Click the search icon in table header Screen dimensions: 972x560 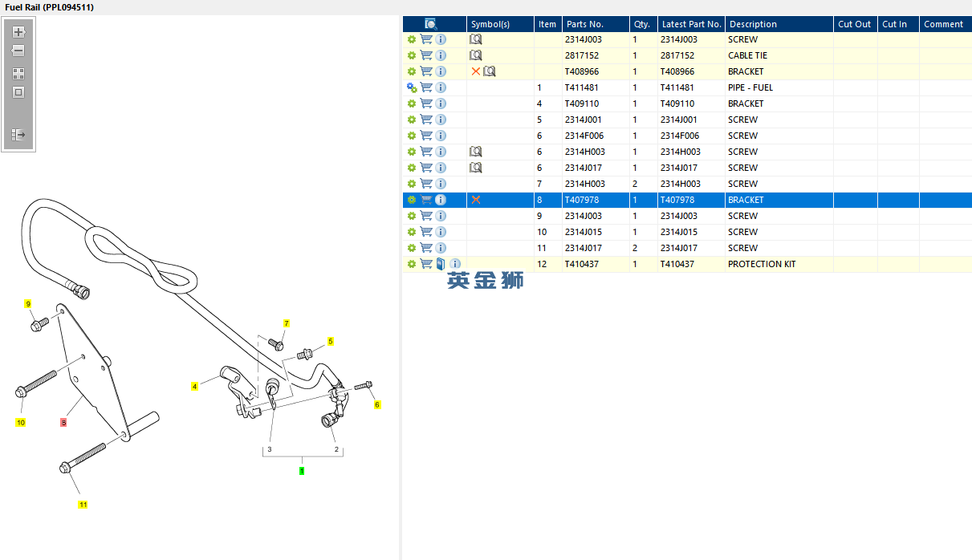(x=431, y=24)
